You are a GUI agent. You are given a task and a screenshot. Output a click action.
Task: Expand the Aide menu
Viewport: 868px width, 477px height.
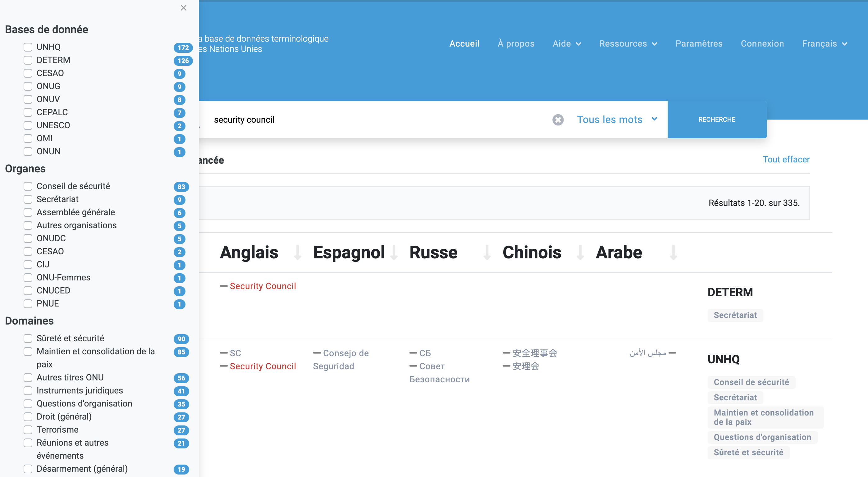click(567, 43)
